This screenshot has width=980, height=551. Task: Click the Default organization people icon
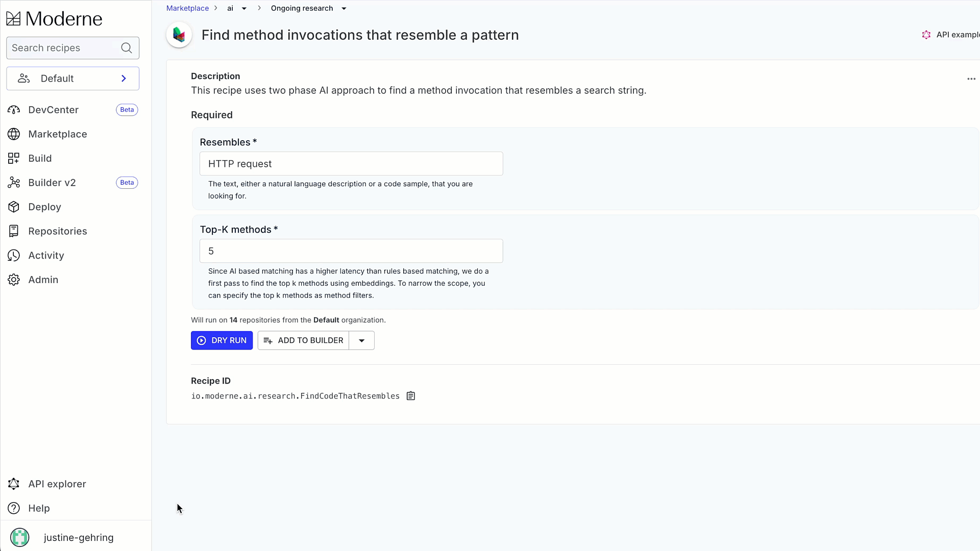coord(24,79)
